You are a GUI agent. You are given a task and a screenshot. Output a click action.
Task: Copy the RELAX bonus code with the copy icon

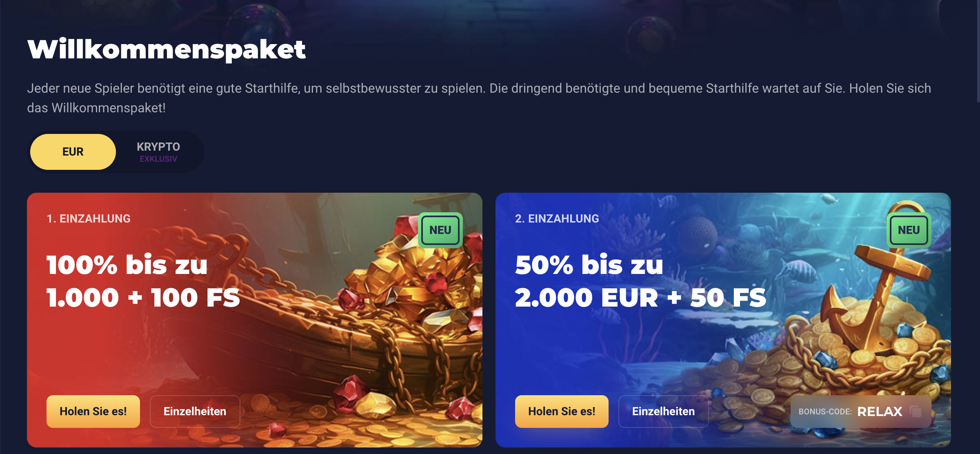(916, 412)
